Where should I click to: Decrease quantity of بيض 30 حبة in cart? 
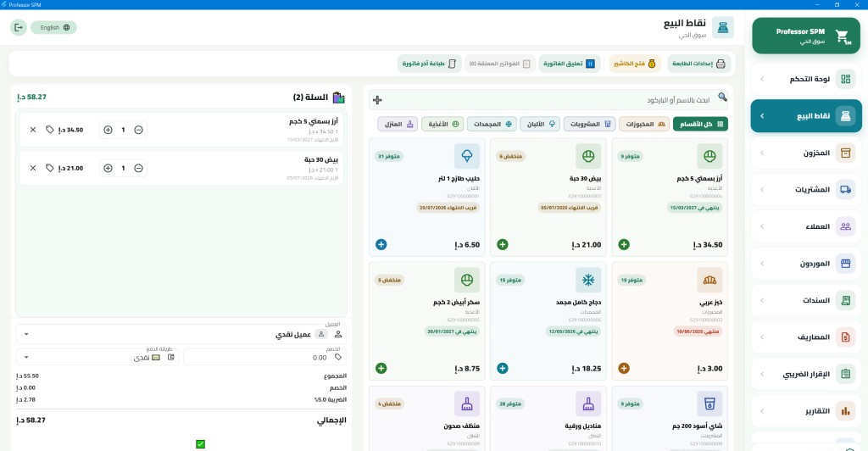tap(139, 168)
